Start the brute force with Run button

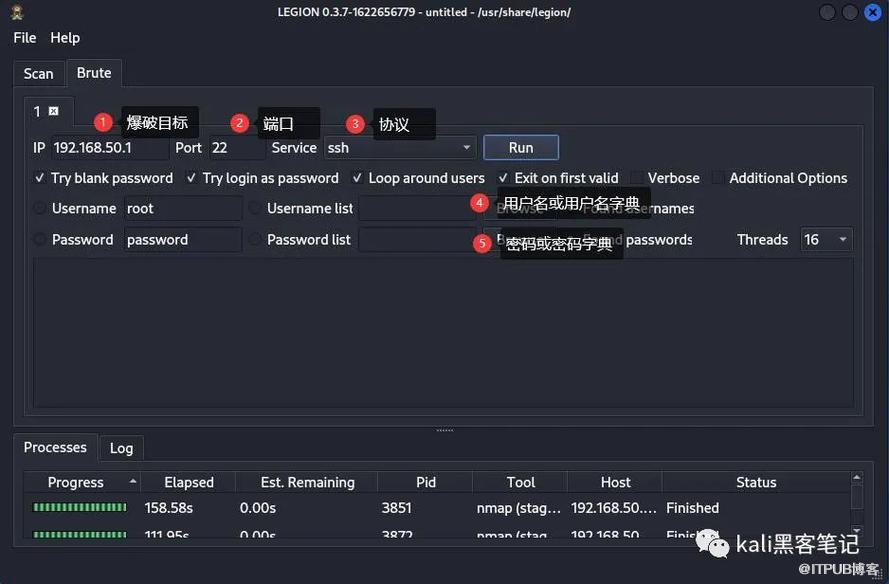point(521,147)
